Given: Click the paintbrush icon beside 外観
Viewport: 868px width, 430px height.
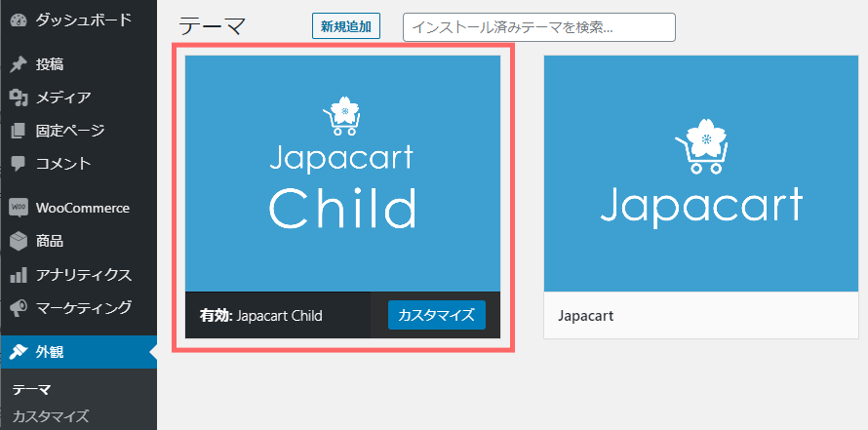Looking at the screenshot, I should tap(19, 352).
